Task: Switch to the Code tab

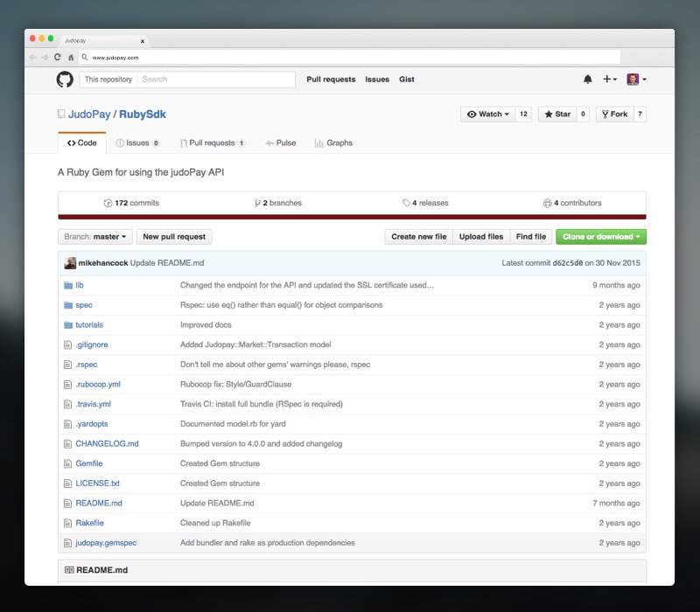Action: [x=82, y=143]
